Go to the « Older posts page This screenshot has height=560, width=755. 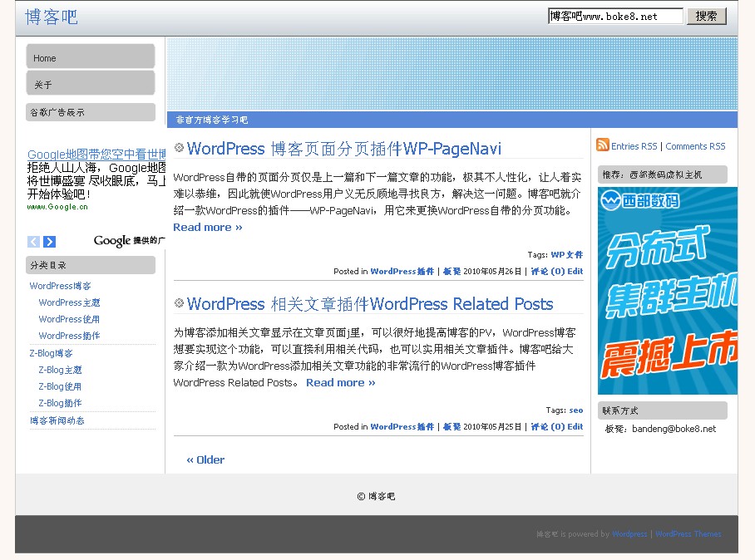(x=205, y=460)
